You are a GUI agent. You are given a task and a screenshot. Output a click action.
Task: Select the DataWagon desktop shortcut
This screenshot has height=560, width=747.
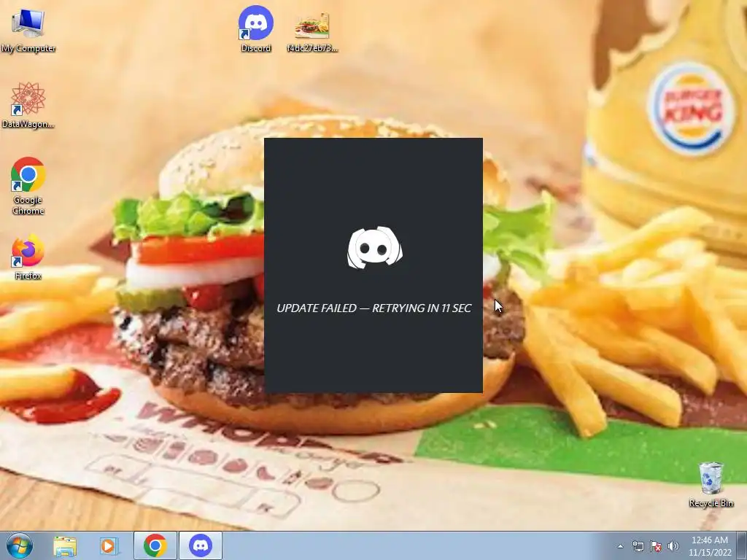(x=28, y=106)
